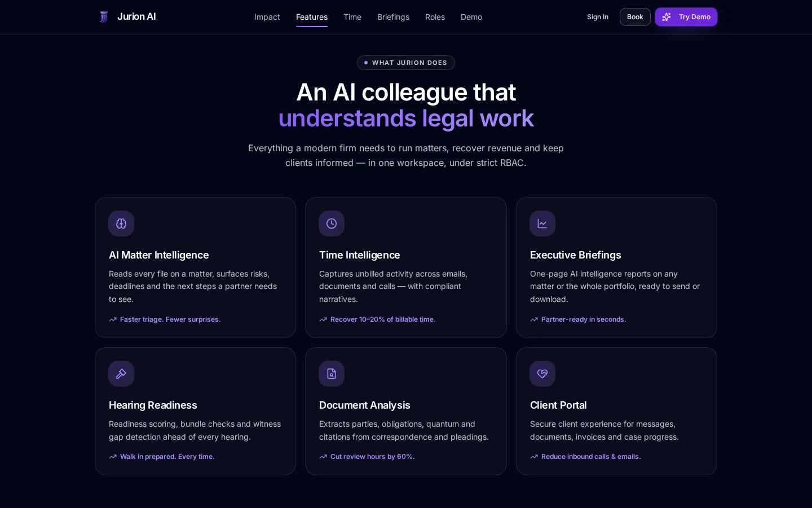Viewport: 812px width, 508px height.
Task: Click the clock icon for Time Intelligence
Action: click(x=332, y=224)
